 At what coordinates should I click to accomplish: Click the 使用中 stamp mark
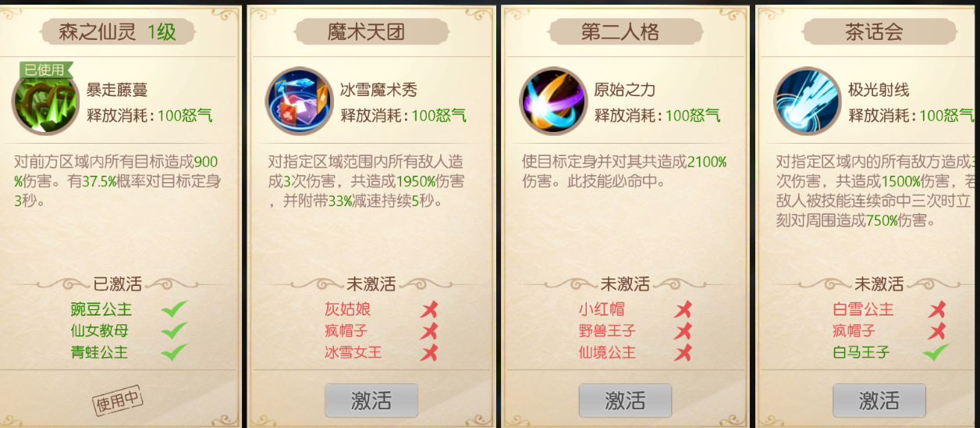click(x=119, y=401)
